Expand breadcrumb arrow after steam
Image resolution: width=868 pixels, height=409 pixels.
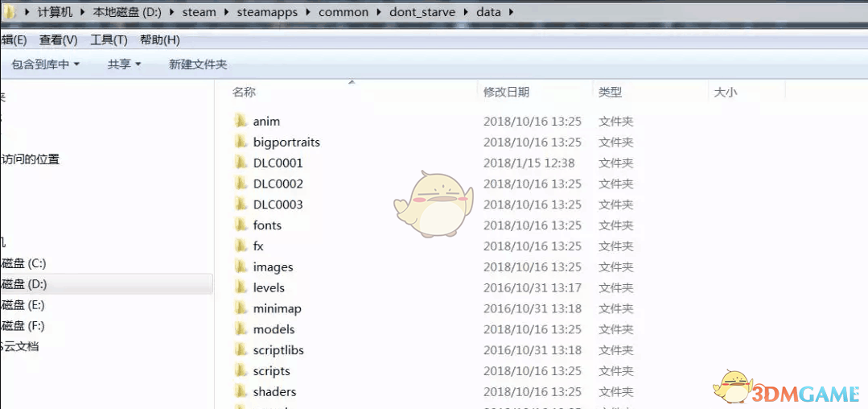click(x=227, y=11)
